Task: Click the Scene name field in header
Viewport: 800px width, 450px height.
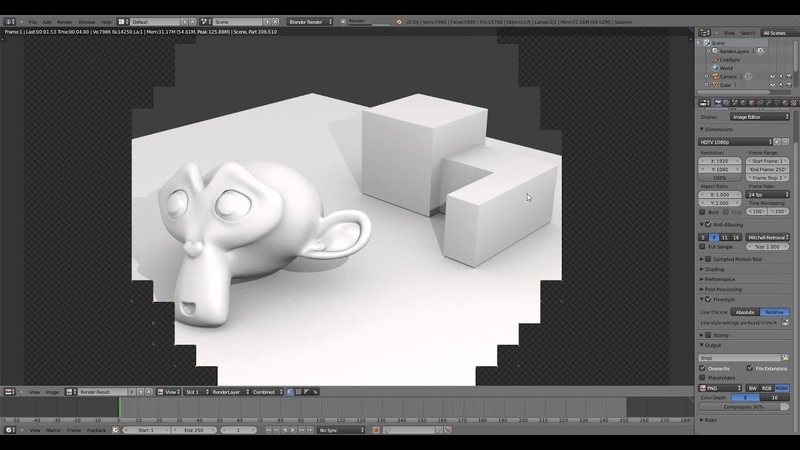Action: (237, 22)
